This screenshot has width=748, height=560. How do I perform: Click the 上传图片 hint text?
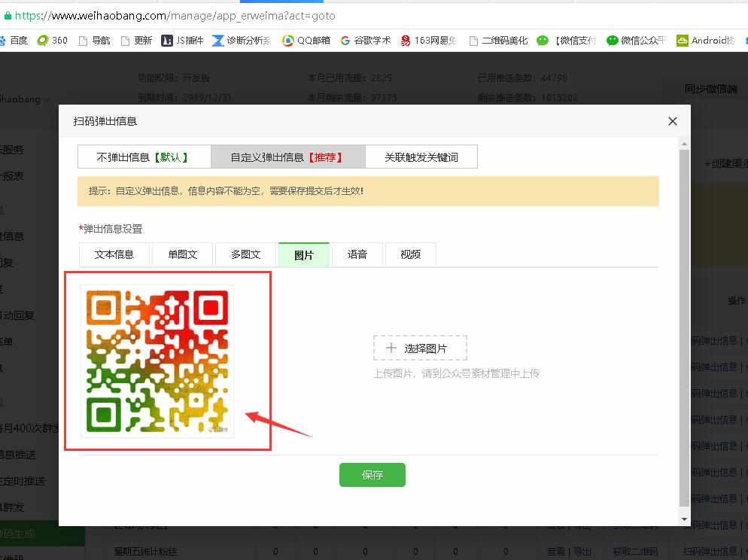tap(456, 373)
